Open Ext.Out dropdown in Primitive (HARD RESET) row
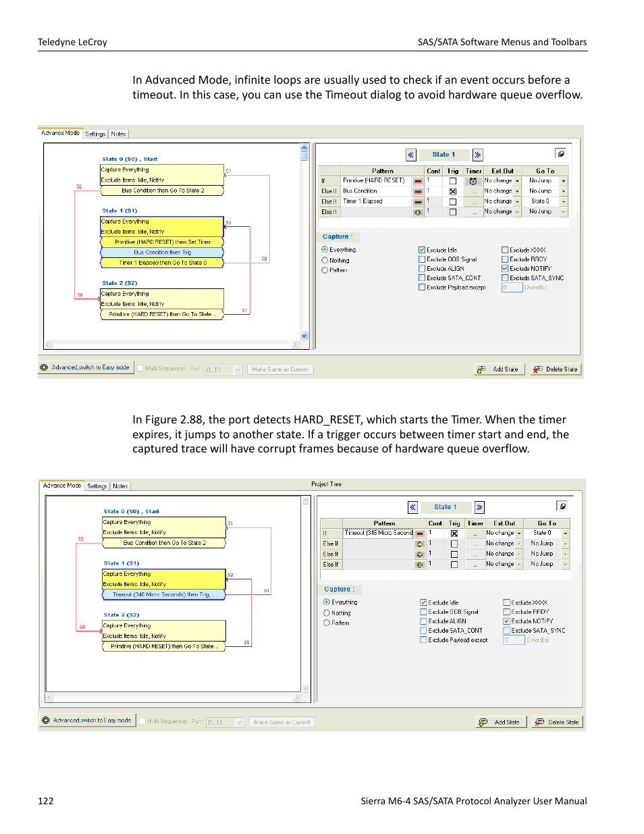This screenshot has width=644, height=834. coord(517,181)
